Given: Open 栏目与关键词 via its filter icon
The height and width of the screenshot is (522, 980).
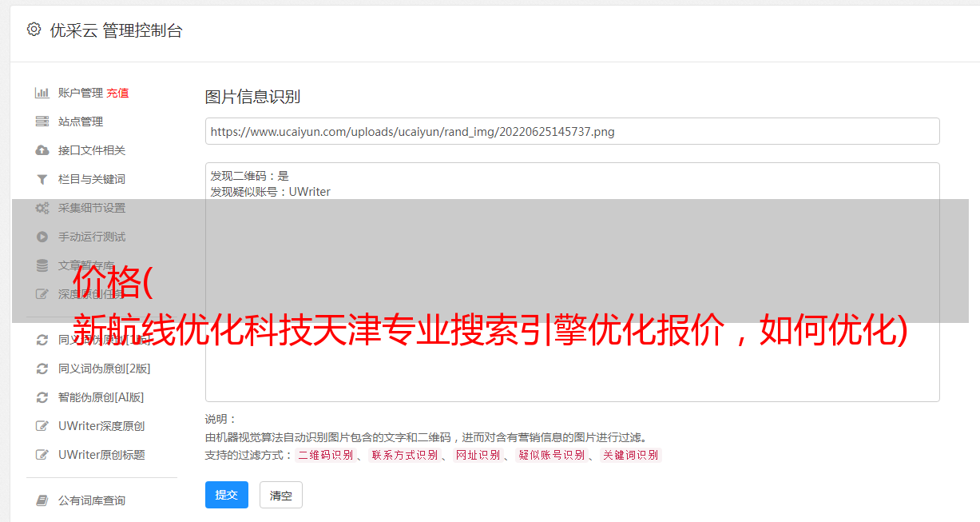Looking at the screenshot, I should 42,179.
